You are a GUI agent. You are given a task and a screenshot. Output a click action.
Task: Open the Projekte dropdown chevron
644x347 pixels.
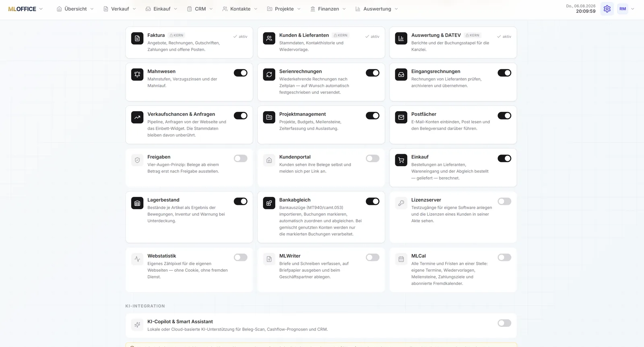click(299, 9)
